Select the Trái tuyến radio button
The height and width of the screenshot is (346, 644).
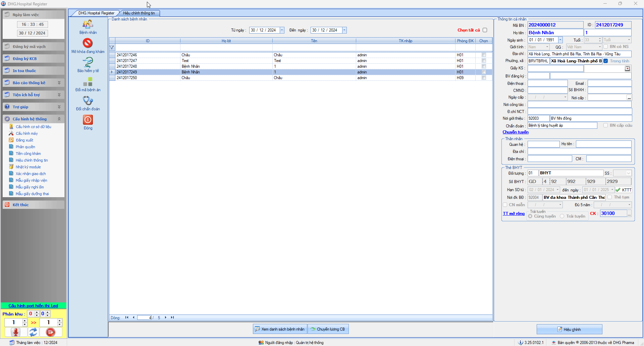pyautogui.click(x=562, y=216)
